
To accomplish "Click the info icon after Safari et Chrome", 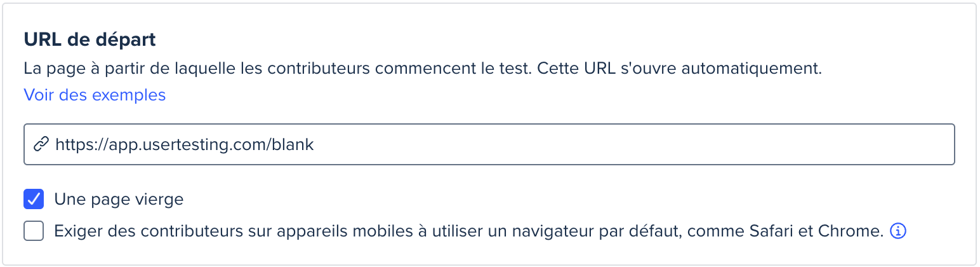I will pos(898,231).
